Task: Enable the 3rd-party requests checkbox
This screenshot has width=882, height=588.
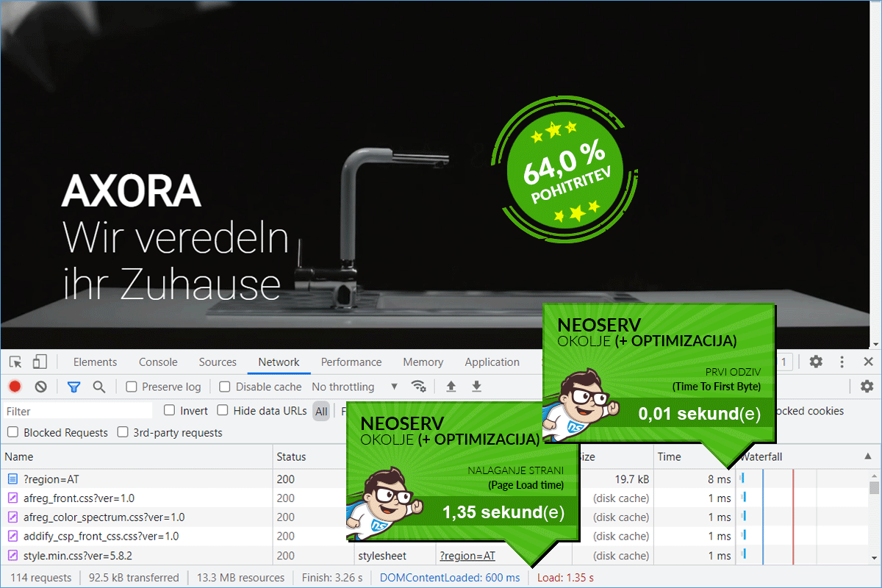Action: pyautogui.click(x=123, y=433)
